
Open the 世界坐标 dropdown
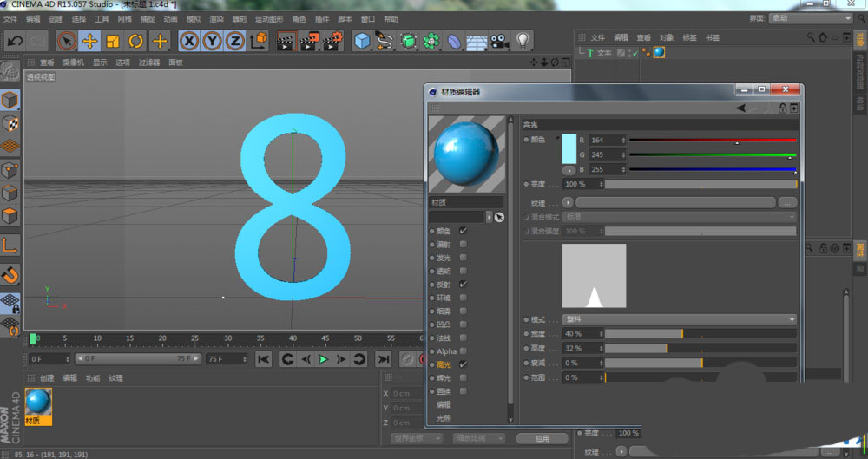tap(417, 438)
